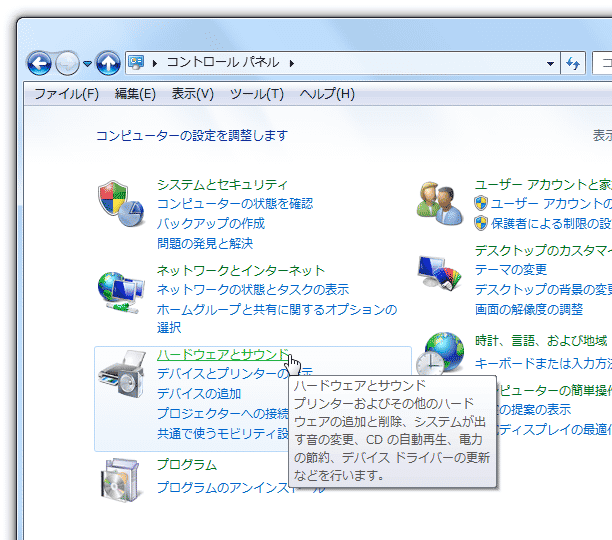Click the Programs disc box icon
Screen dimensions: 612x540
[120, 480]
